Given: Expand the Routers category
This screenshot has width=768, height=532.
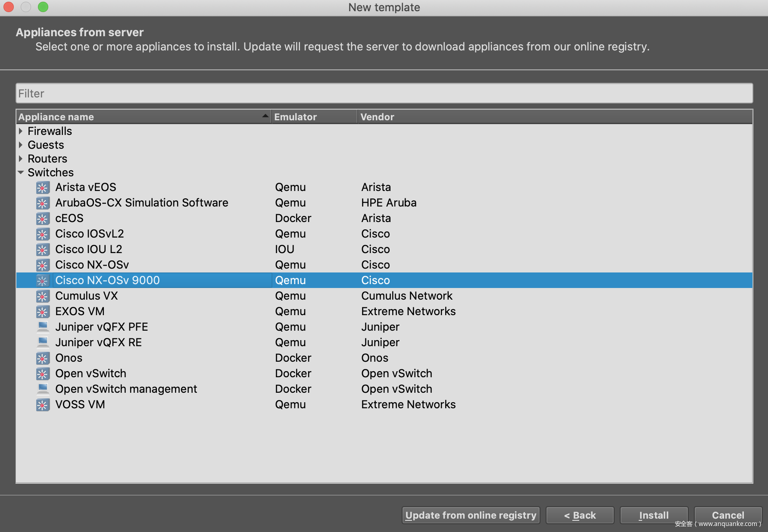Looking at the screenshot, I should click(x=21, y=159).
